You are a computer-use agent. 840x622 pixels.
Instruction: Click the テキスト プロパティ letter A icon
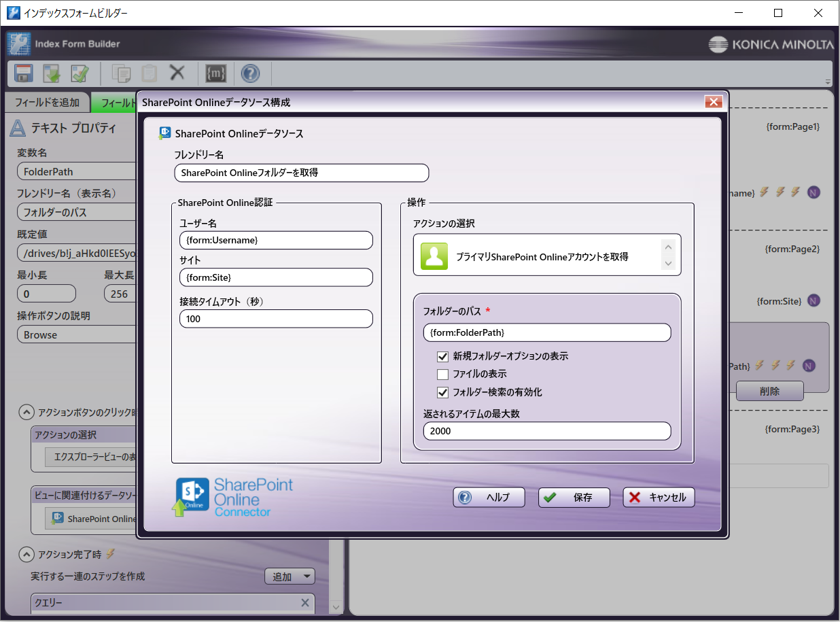[x=18, y=128]
